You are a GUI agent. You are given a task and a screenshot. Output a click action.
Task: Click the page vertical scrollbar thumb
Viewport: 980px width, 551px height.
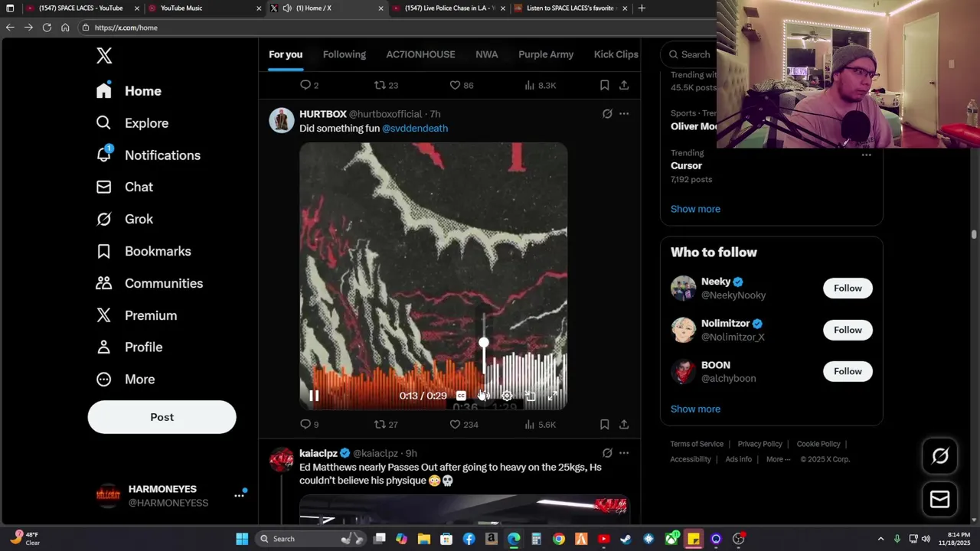point(974,234)
